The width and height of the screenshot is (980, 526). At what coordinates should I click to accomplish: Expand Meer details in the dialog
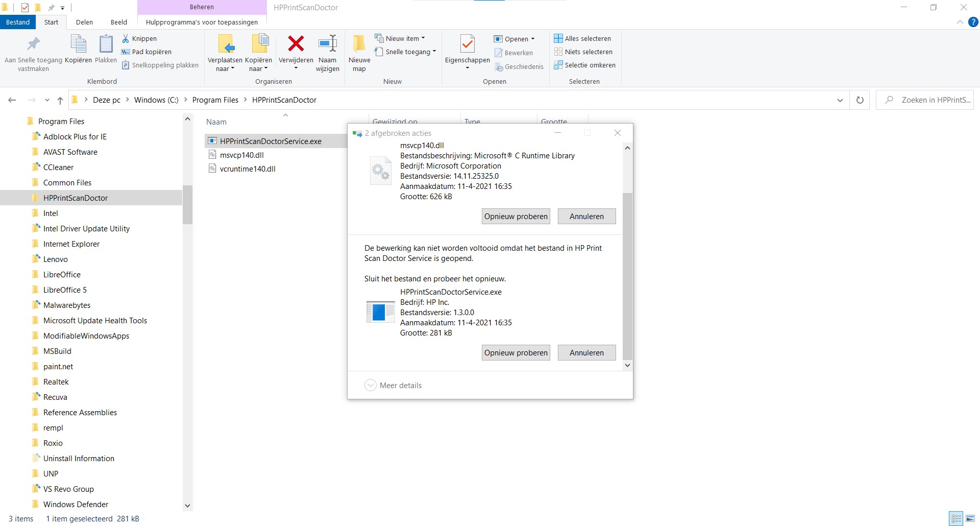coord(393,385)
